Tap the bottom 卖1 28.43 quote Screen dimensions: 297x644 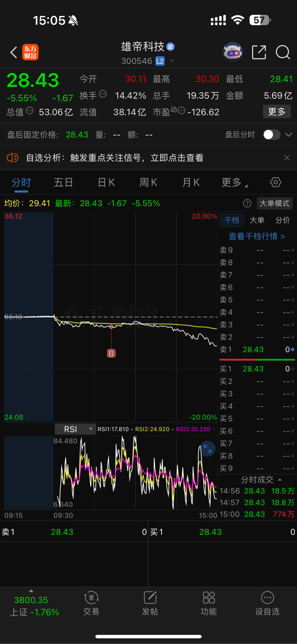74,532
